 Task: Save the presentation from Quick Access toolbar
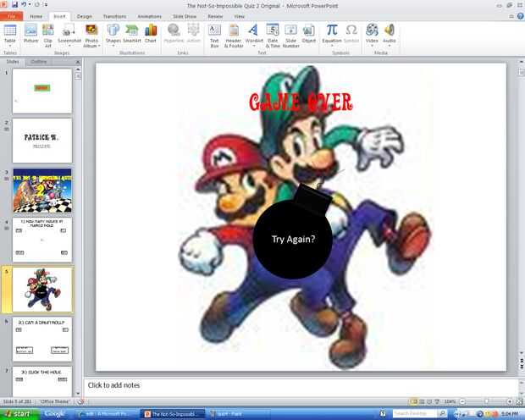coord(14,5)
